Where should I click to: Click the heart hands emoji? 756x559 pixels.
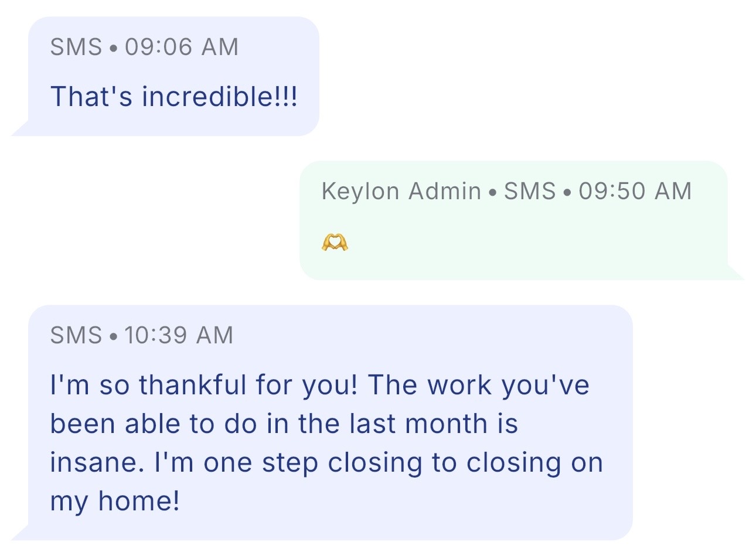(335, 241)
